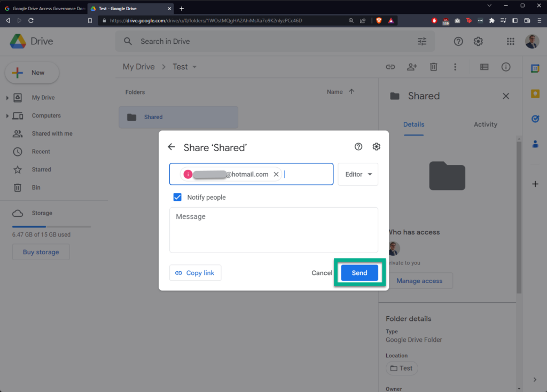The width and height of the screenshot is (547, 392).
Task: Open the Google apps grid
Action: pyautogui.click(x=510, y=41)
